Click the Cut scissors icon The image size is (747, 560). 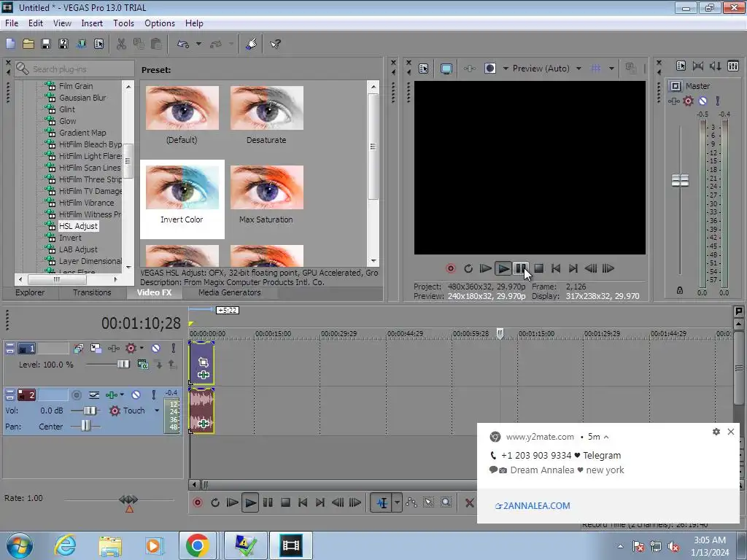pyautogui.click(x=122, y=44)
